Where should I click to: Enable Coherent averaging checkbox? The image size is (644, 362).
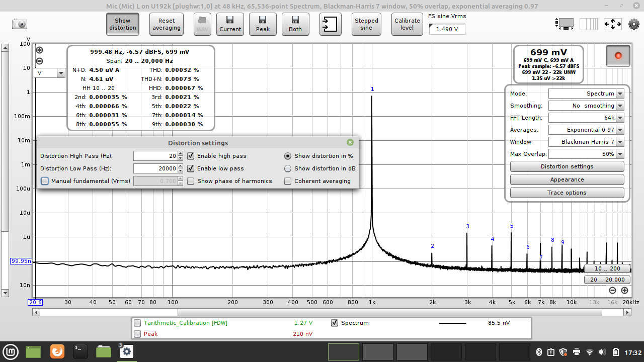pyautogui.click(x=288, y=181)
